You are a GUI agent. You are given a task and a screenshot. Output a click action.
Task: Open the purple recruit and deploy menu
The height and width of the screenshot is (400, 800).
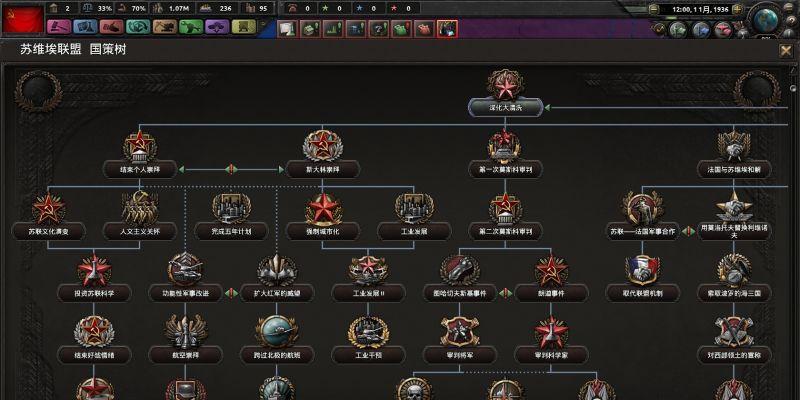click(217, 27)
